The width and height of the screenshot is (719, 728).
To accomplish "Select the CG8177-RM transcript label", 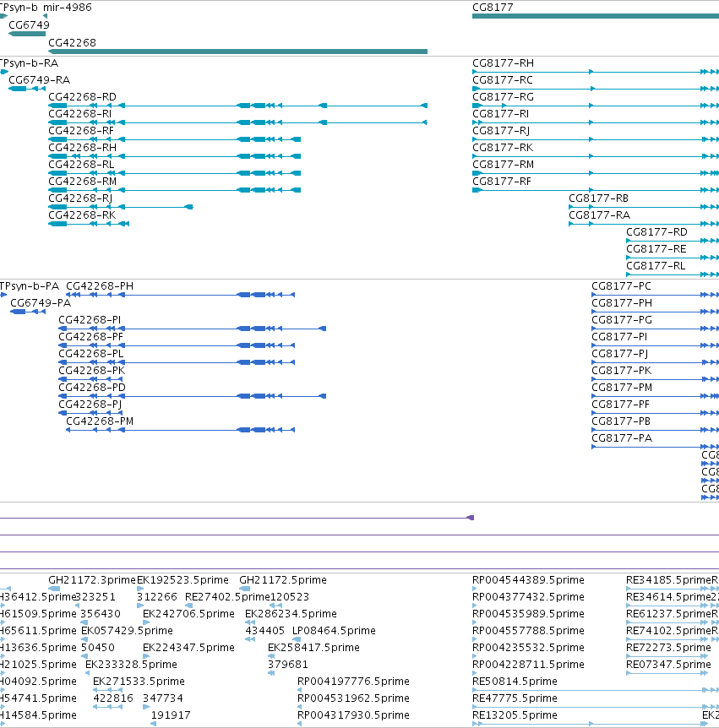I will click(x=503, y=165).
